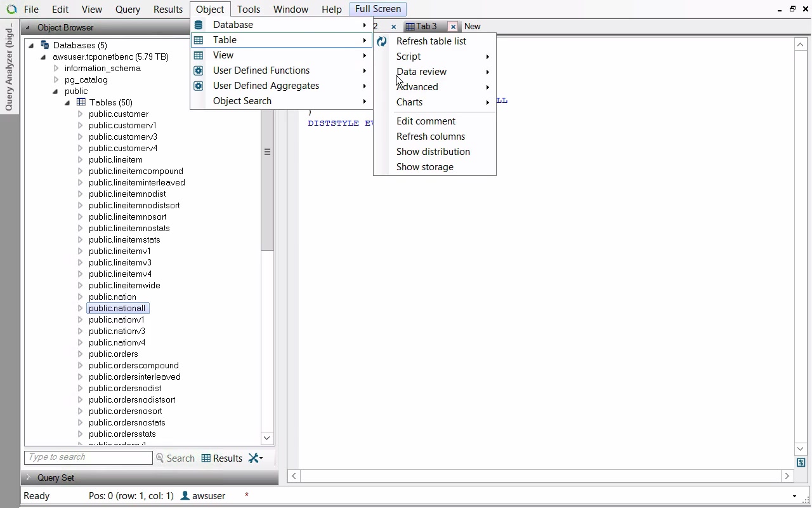Click the Databases icon in the tree
This screenshot has height=508, width=812.
(x=45, y=45)
